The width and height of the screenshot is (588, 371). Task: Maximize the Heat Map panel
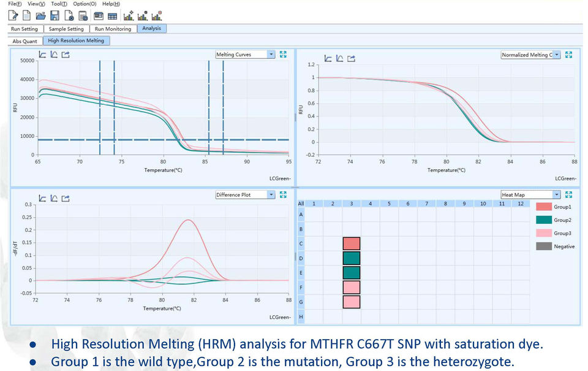[x=568, y=195]
